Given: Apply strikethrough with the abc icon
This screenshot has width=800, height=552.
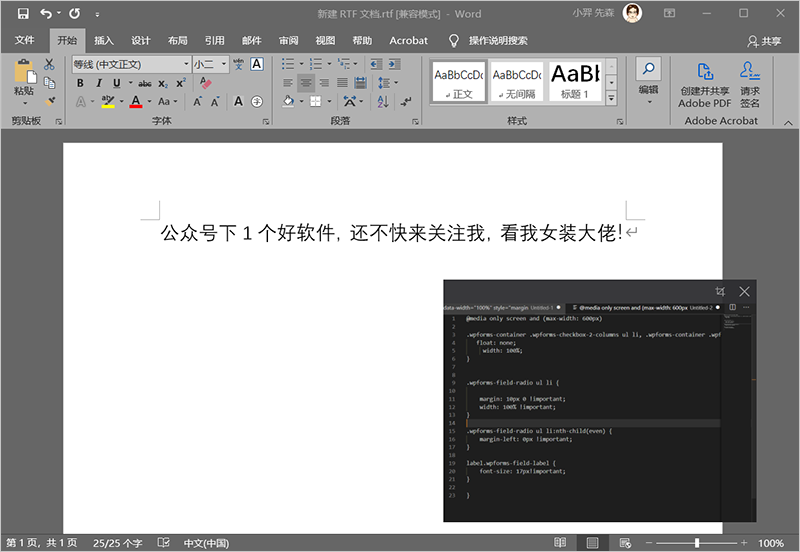Looking at the screenshot, I should pyautogui.click(x=145, y=83).
